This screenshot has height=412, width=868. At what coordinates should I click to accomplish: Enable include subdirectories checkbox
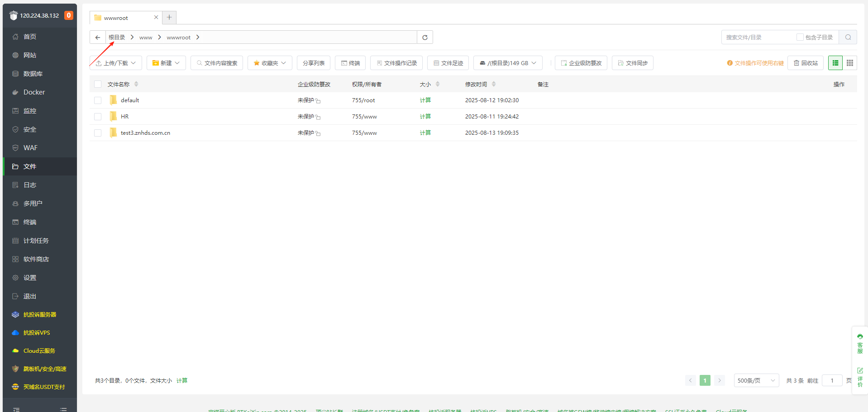click(x=800, y=37)
